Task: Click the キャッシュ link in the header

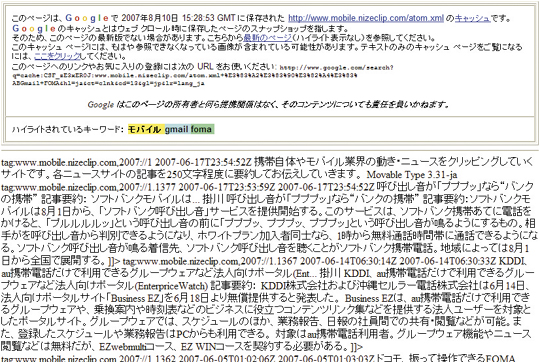Action: (472, 18)
